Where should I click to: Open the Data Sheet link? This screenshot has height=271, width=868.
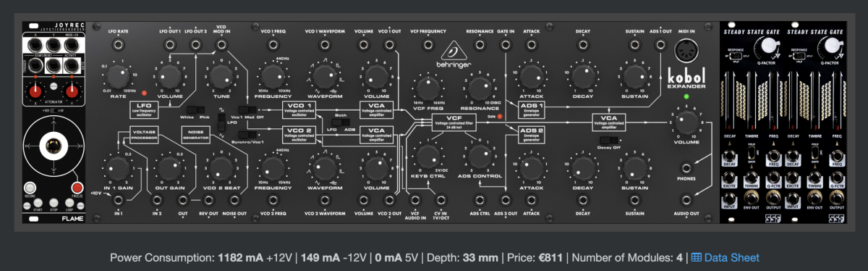tap(726, 257)
